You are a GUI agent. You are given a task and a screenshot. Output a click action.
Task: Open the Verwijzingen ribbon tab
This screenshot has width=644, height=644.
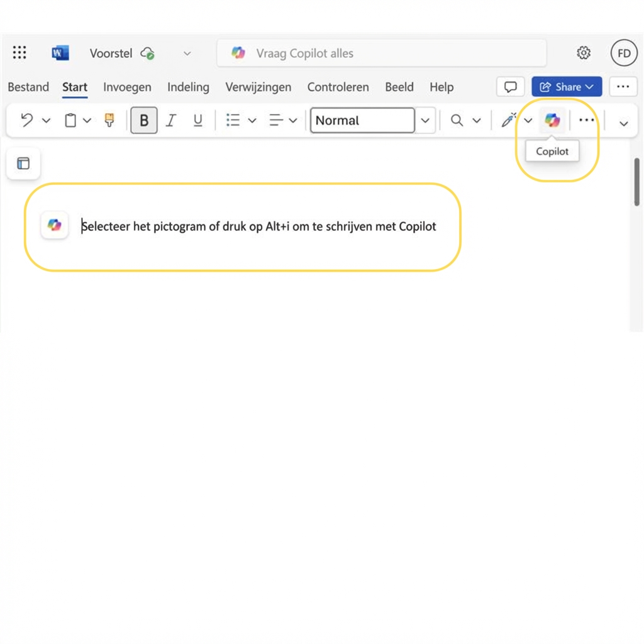(258, 87)
